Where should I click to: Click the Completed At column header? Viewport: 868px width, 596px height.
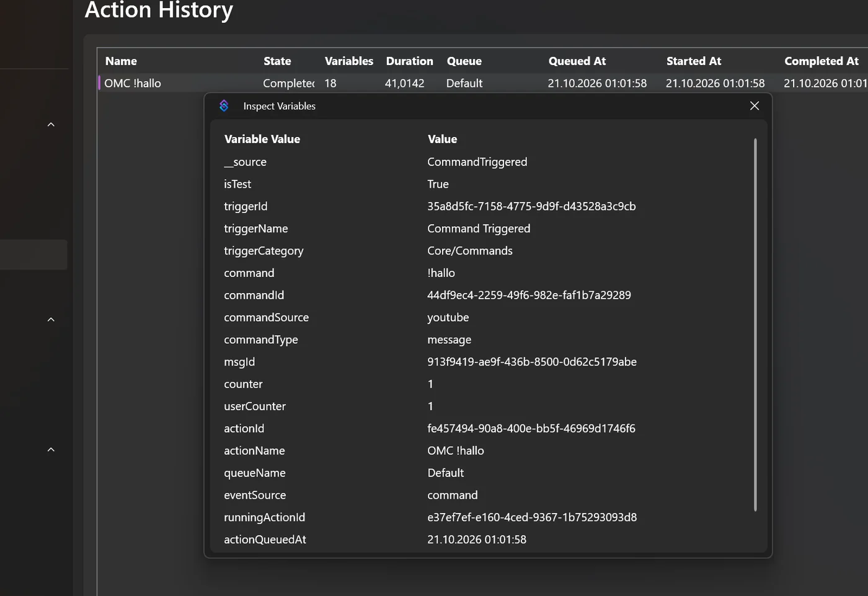821,61
